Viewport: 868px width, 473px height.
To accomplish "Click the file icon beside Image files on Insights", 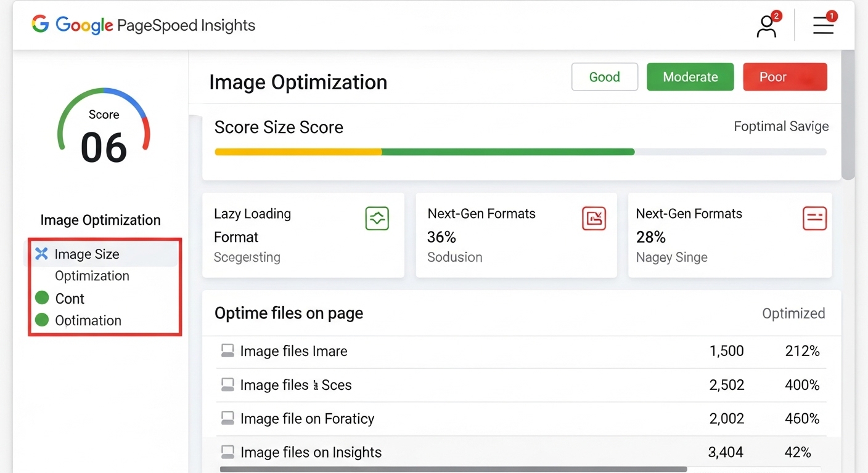I will click(x=227, y=452).
